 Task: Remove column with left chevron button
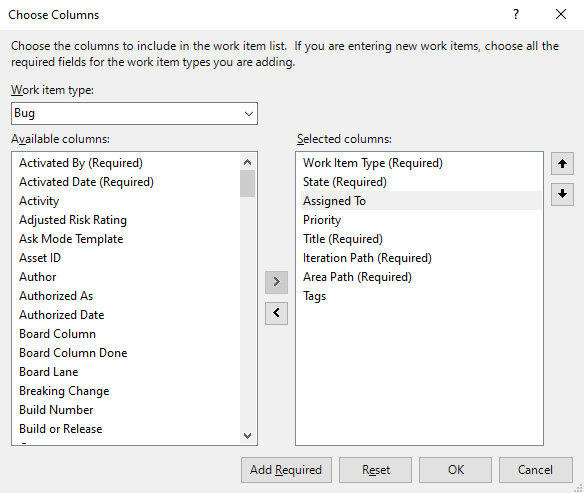[276, 313]
